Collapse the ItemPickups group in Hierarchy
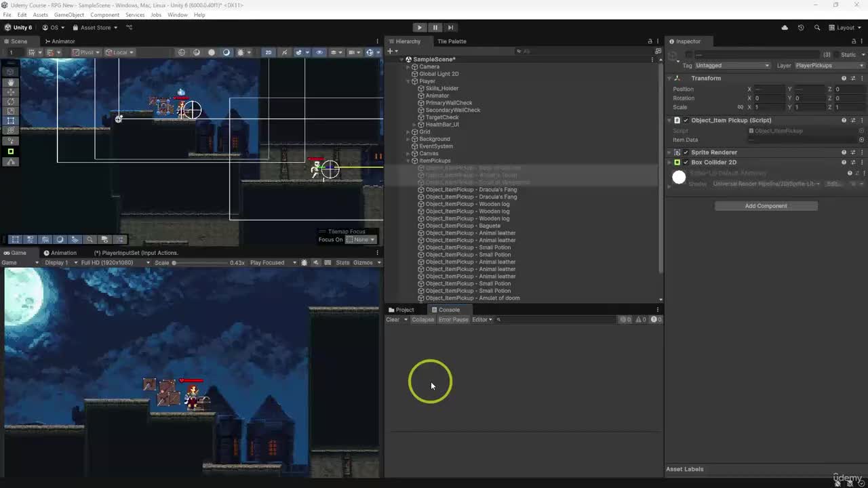This screenshot has width=868, height=488. point(408,161)
